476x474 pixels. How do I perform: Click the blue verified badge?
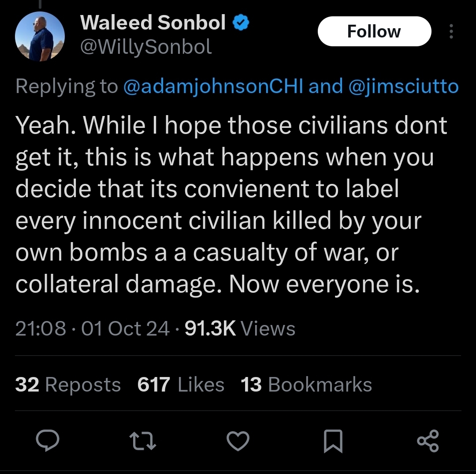click(x=241, y=22)
